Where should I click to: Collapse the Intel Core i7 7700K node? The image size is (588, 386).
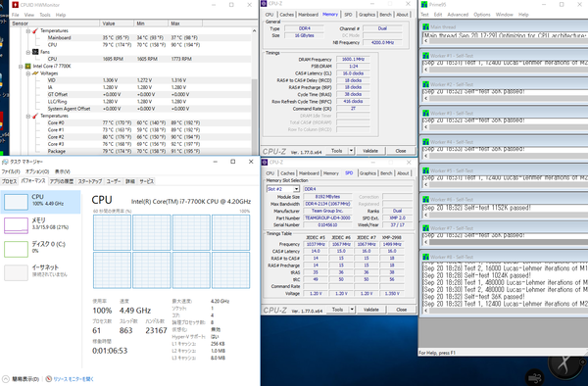point(21,66)
